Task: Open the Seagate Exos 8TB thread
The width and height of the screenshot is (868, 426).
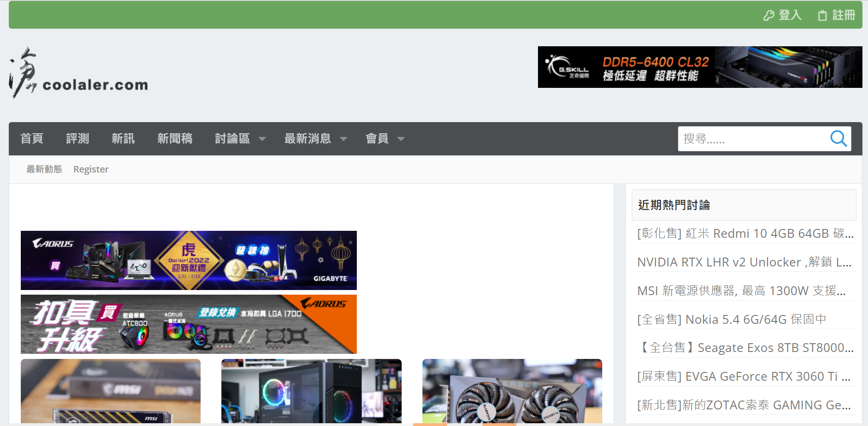Action: click(745, 348)
